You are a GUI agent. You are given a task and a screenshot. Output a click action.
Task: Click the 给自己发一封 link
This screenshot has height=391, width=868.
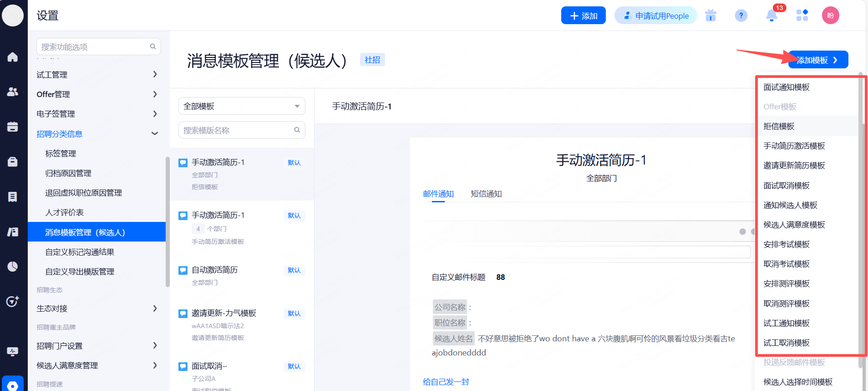[x=446, y=382]
